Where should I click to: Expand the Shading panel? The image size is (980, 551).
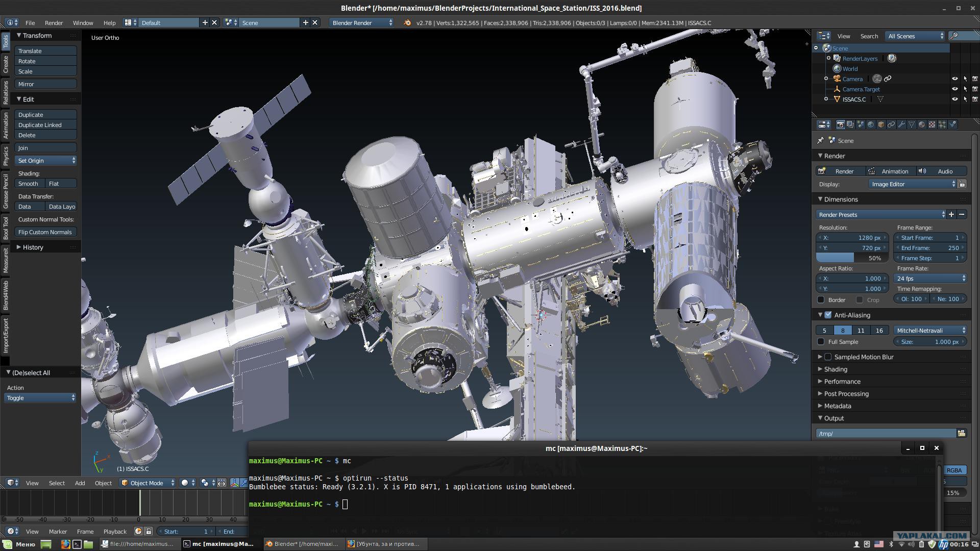pos(835,369)
